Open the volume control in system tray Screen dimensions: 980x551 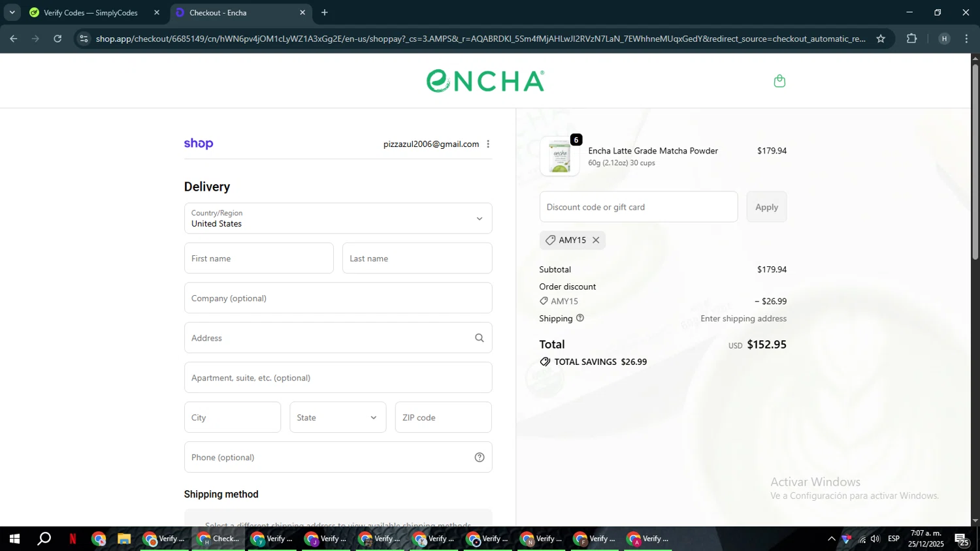pos(875,539)
